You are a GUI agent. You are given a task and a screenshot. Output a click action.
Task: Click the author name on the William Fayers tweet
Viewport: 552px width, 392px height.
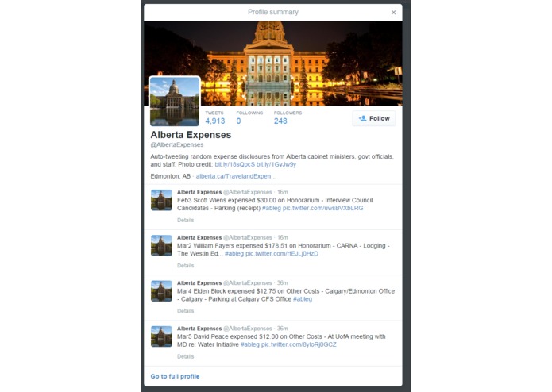(199, 238)
